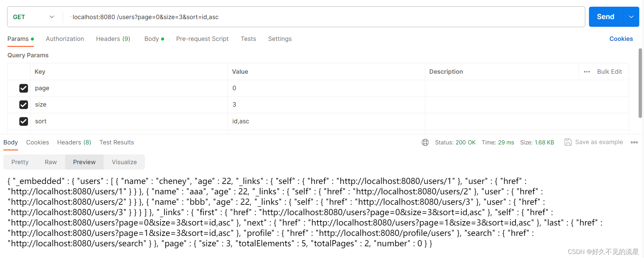Open the response more-options ellipsis
The height and width of the screenshot is (258, 644).
(x=634, y=142)
